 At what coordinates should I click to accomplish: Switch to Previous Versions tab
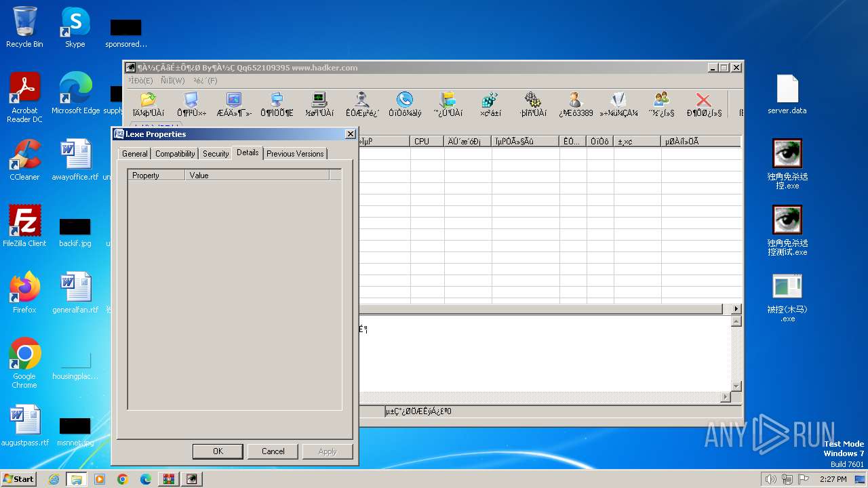pos(295,154)
